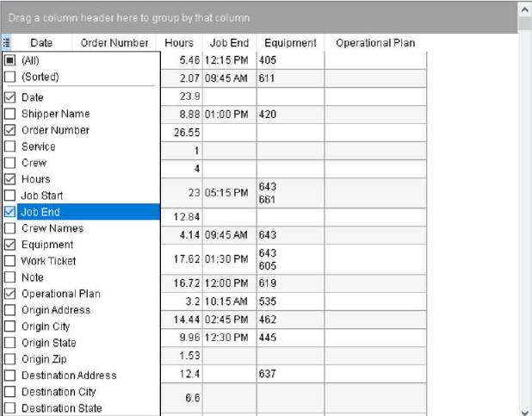Viewport: 532px width, 416px height.
Task: Enable the Work Ticket column
Action: [9, 261]
